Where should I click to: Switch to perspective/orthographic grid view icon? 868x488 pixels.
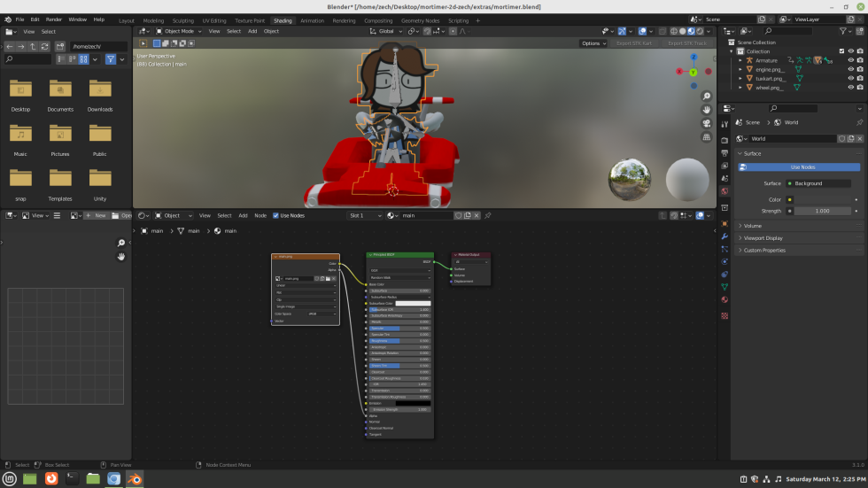pyautogui.click(x=706, y=137)
